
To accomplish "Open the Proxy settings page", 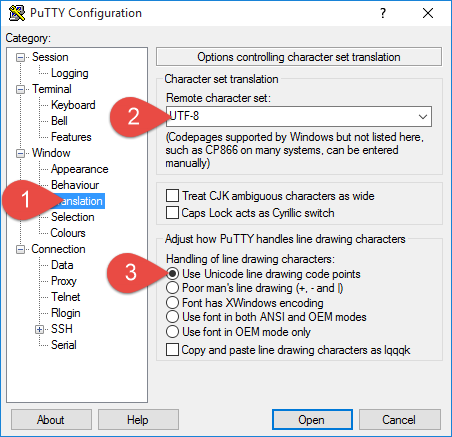I will (64, 281).
